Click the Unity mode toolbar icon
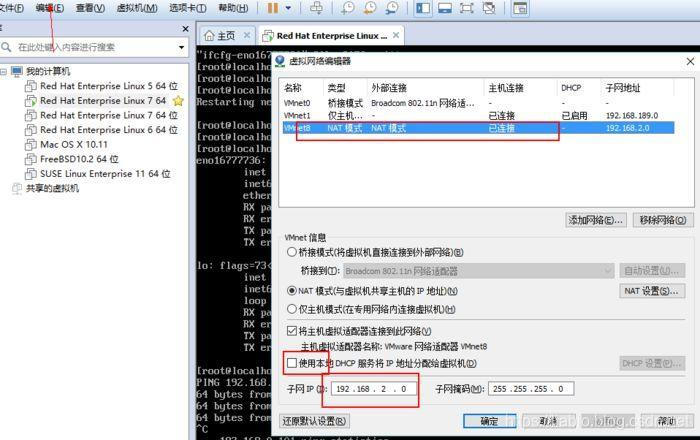Screen dimensions: 700x440 click(489, 8)
